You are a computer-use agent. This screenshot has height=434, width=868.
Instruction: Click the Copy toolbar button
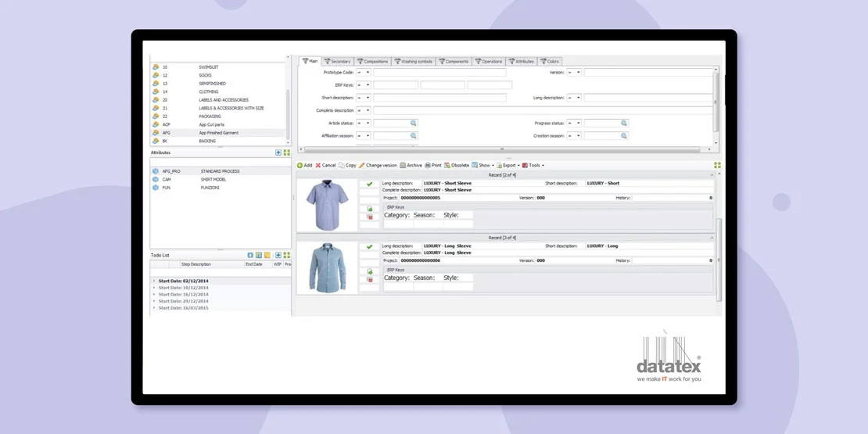tap(347, 165)
